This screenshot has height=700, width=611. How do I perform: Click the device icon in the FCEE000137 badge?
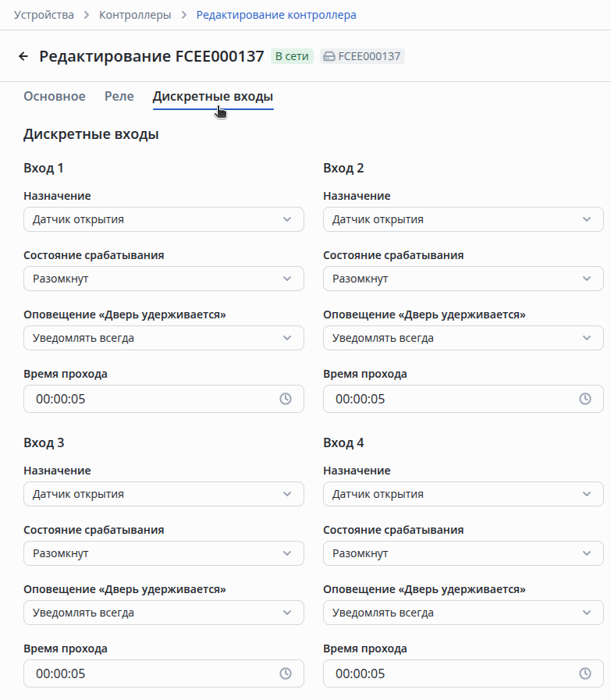click(329, 56)
